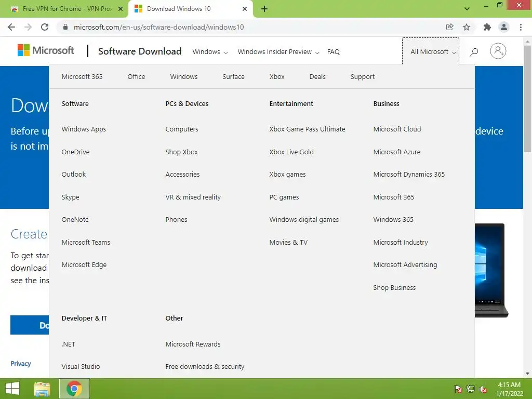Open Chrome three-dot menu
The width and height of the screenshot is (532, 399).
coord(521,27)
